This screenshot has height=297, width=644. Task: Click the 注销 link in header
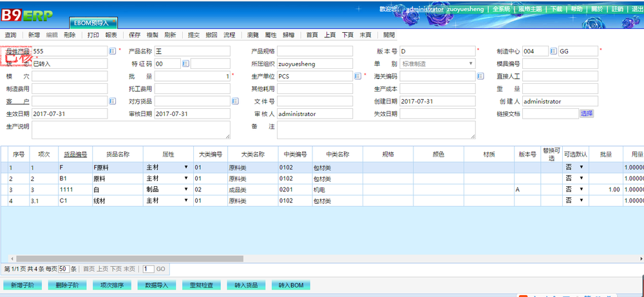(617, 9)
